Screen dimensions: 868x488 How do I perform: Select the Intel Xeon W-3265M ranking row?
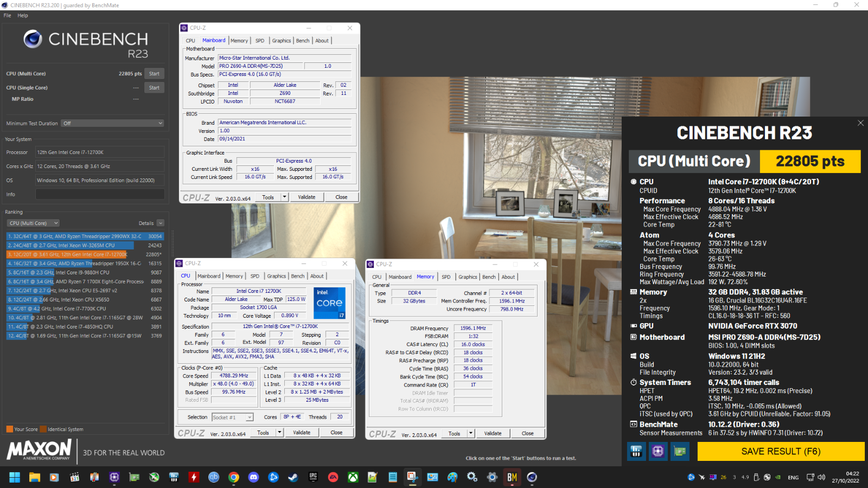[x=85, y=245]
